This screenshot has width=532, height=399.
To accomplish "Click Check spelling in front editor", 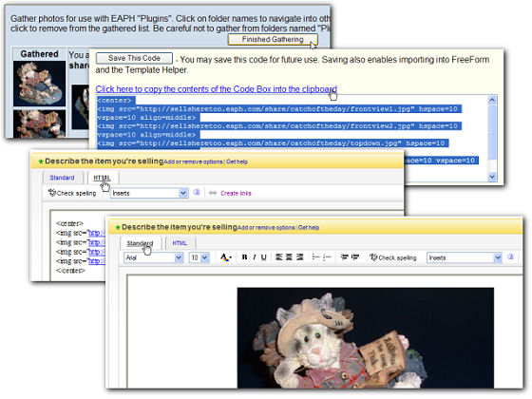I will pyautogui.click(x=393, y=257).
